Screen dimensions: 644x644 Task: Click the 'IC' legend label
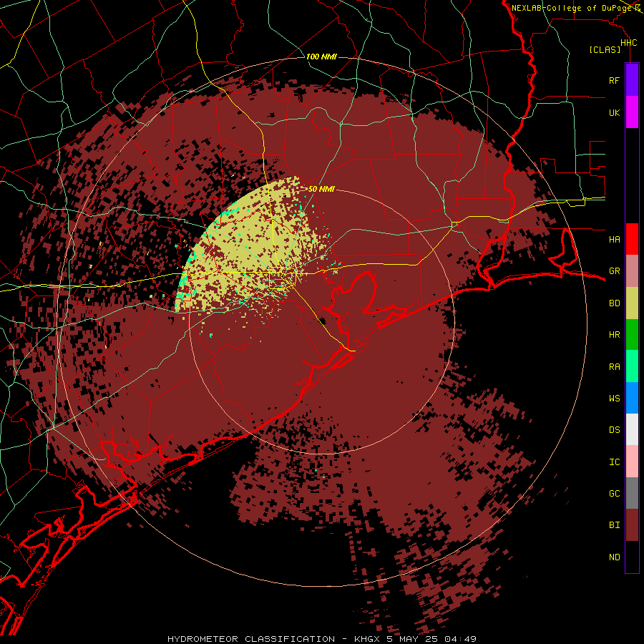click(x=614, y=462)
